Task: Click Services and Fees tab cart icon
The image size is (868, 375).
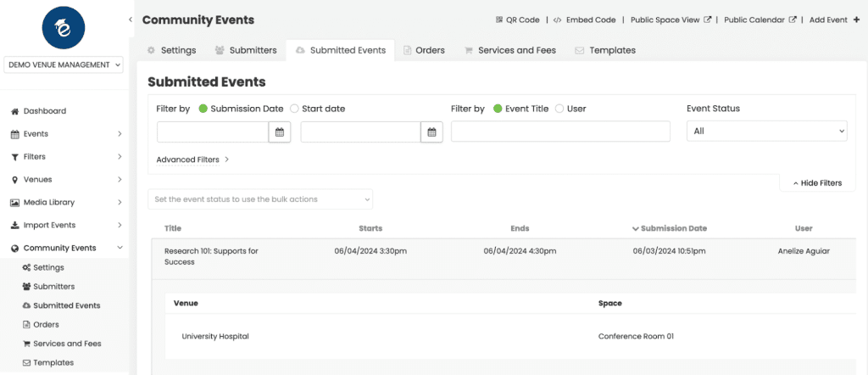Action: pos(468,50)
